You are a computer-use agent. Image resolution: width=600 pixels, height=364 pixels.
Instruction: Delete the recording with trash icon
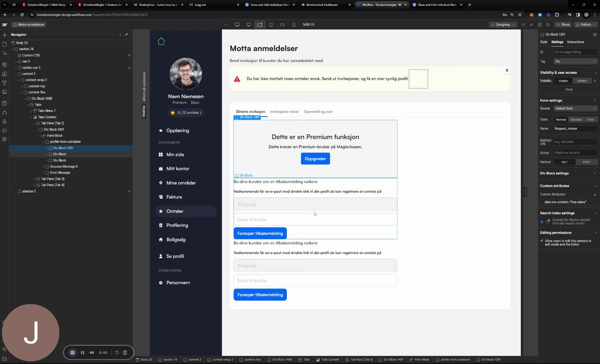click(125, 352)
